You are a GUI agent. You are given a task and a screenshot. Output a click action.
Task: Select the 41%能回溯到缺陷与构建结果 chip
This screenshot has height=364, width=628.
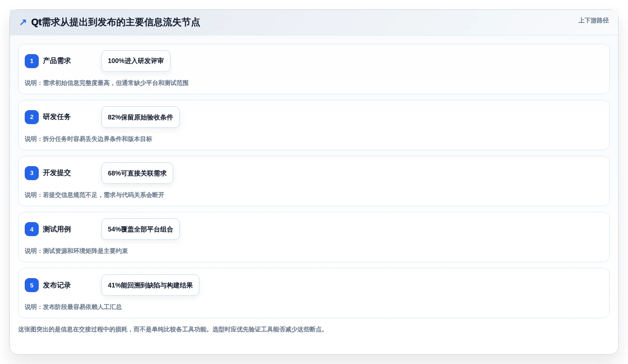(150, 285)
